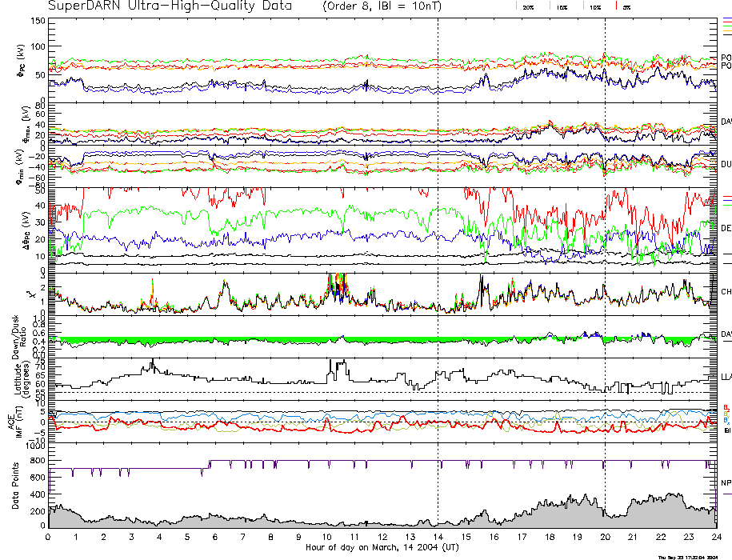Click the 10% legend marker at top
Viewport: 732px width, 560px height.
tap(594, 6)
